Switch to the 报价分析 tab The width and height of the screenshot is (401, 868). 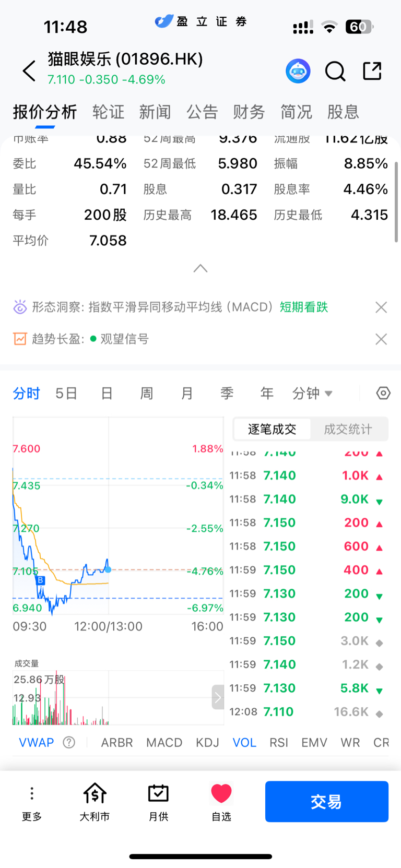coord(45,112)
